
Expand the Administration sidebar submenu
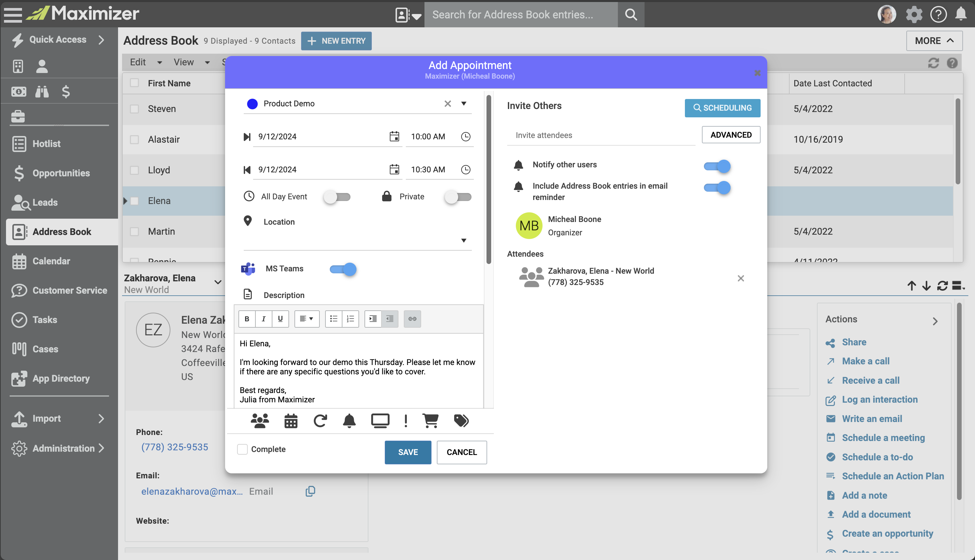point(101,448)
